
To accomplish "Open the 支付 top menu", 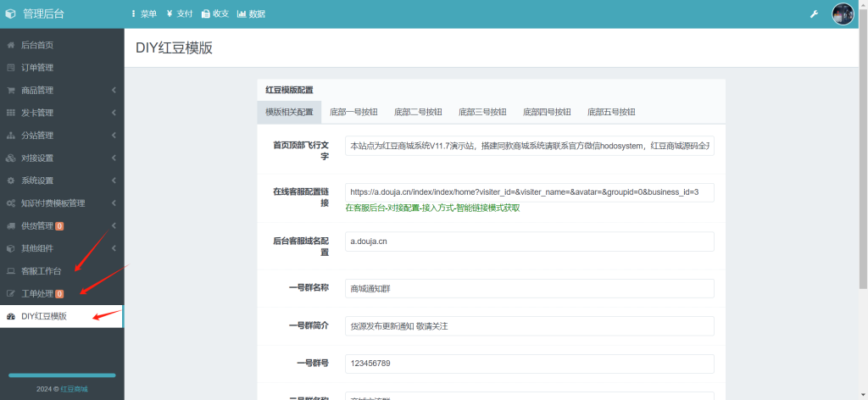I will point(180,14).
